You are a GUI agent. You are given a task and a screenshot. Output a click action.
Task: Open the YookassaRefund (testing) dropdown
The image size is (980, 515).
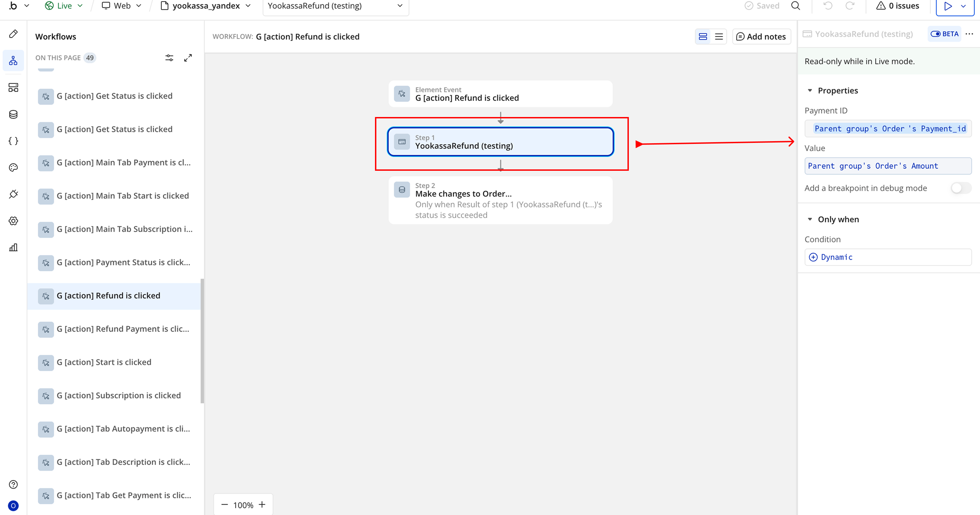pyautogui.click(x=335, y=6)
